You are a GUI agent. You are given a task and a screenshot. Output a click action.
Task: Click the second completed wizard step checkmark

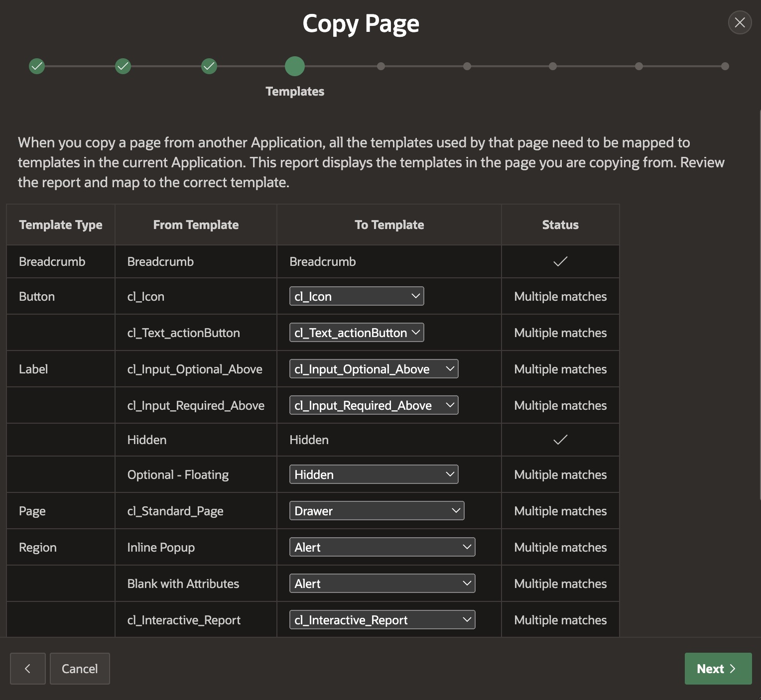[x=123, y=66]
